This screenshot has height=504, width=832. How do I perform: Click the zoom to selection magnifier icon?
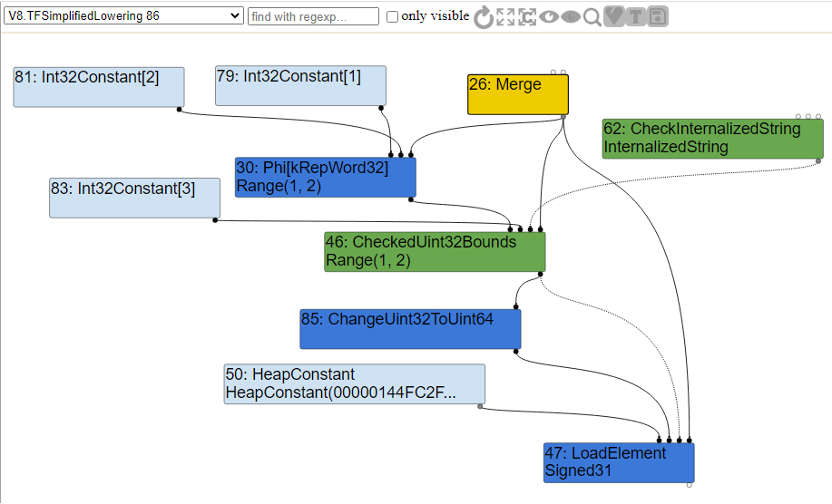[592, 17]
